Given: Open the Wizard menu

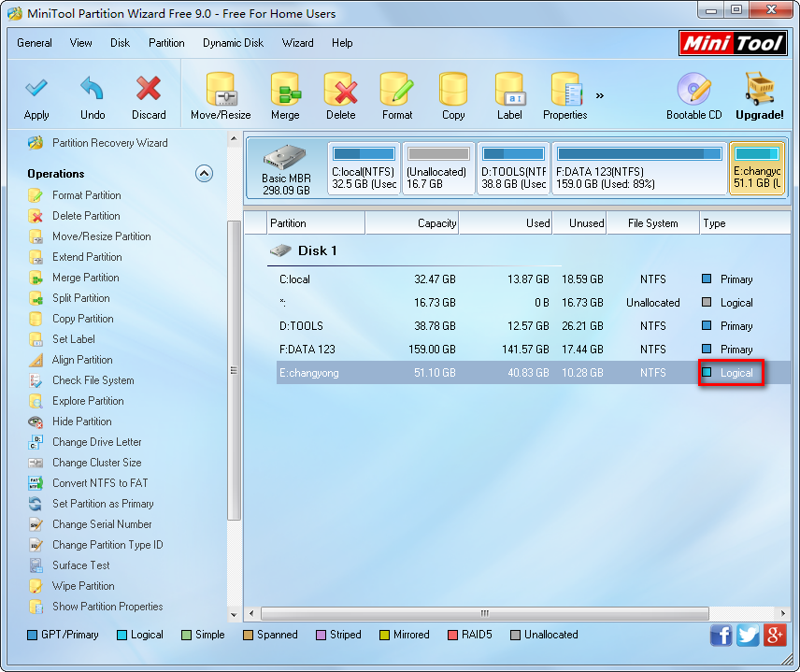Looking at the screenshot, I should [298, 43].
